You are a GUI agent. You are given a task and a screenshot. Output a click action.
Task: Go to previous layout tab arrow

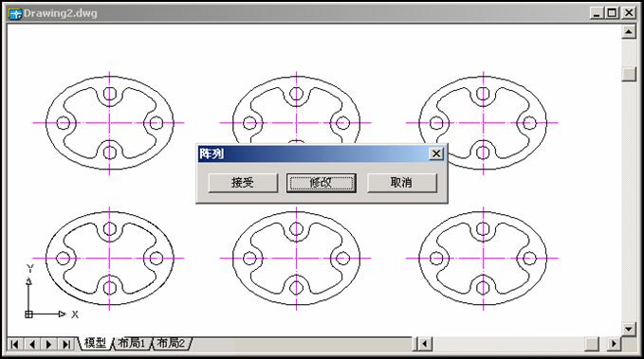coord(32,344)
